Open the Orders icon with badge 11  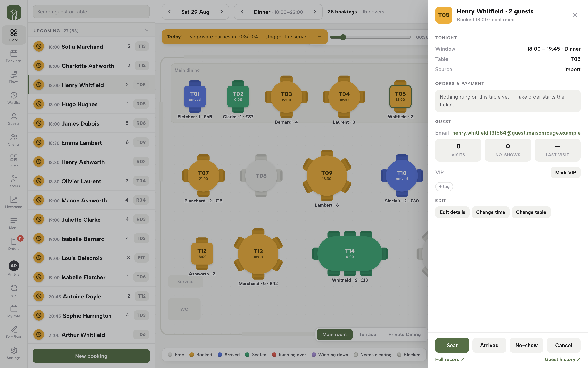[x=14, y=244]
